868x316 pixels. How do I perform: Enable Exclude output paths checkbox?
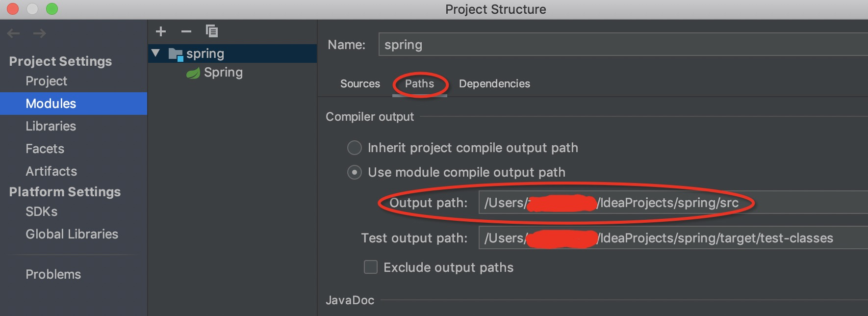pyautogui.click(x=371, y=267)
